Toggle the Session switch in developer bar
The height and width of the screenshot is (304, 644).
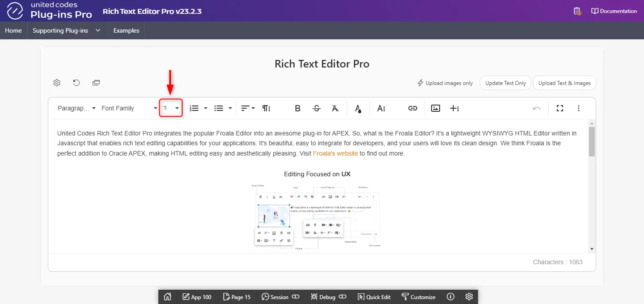point(296,297)
